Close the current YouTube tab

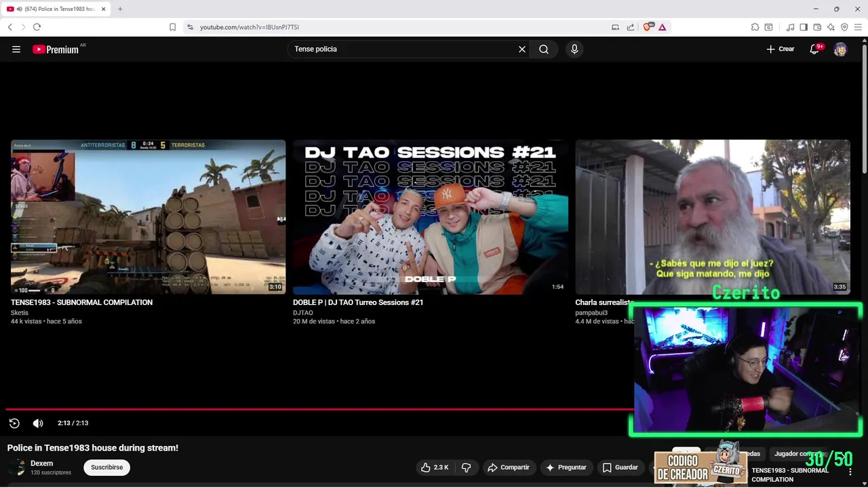click(104, 9)
